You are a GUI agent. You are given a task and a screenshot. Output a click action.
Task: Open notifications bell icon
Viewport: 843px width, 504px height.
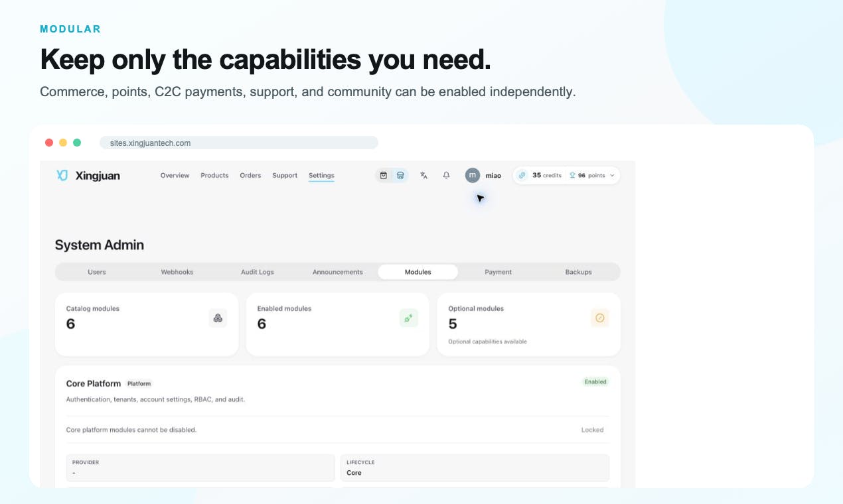[446, 175]
